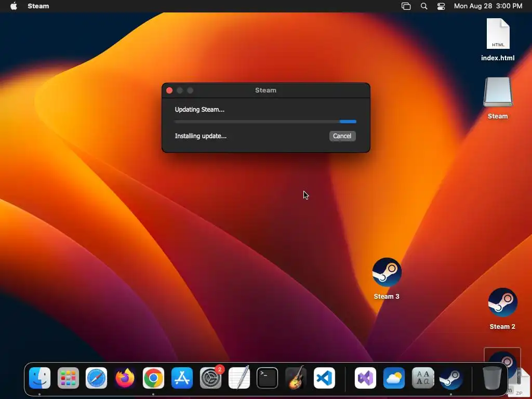Launch Firefox from the Dock
532x399 pixels.
[x=125, y=378]
